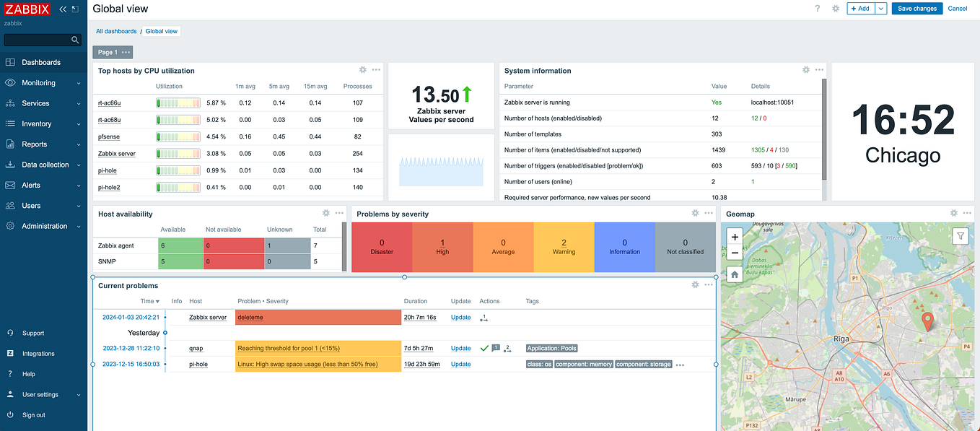Open the All dashboards breadcrumb link

[116, 31]
